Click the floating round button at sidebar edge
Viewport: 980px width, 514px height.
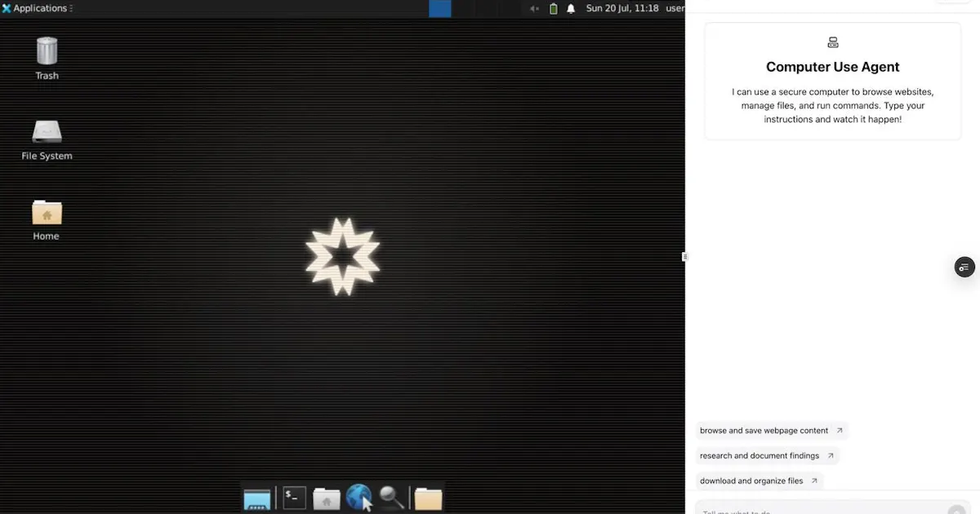click(x=964, y=267)
